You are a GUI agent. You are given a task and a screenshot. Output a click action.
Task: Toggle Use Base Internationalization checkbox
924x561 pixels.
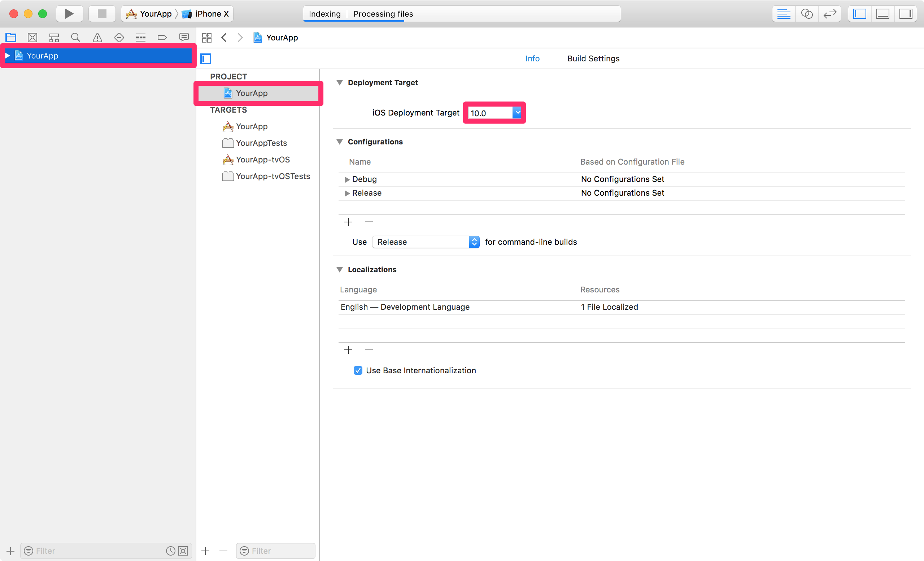tap(358, 370)
